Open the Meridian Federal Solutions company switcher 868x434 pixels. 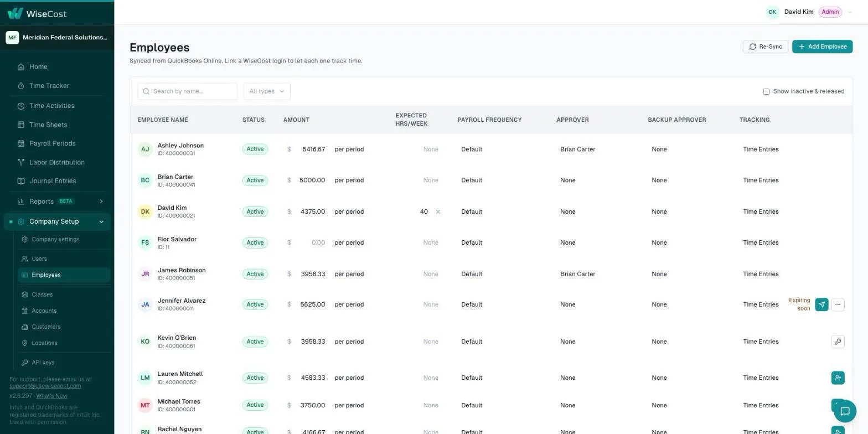tap(57, 38)
